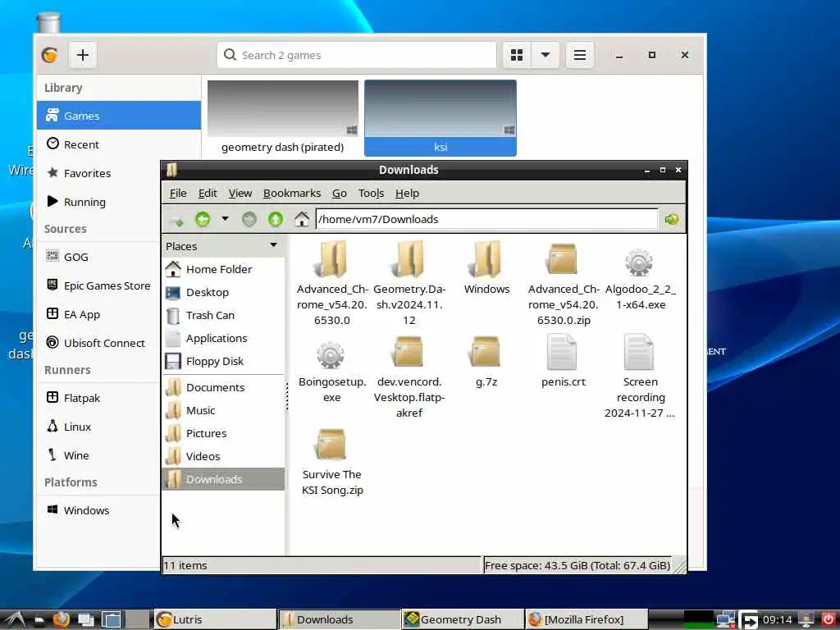
Task: Click the /home/vm7/Downloads path field
Action: [x=486, y=219]
